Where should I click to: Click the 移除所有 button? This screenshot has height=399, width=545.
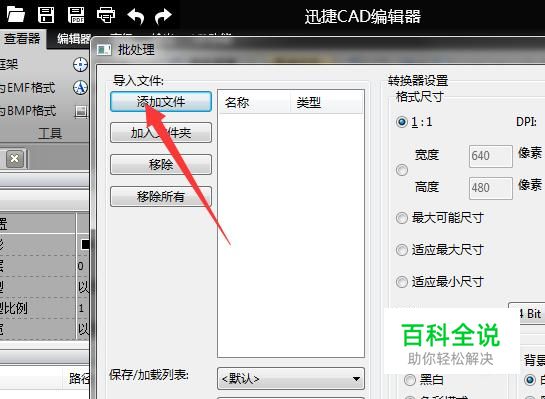pyautogui.click(x=161, y=196)
